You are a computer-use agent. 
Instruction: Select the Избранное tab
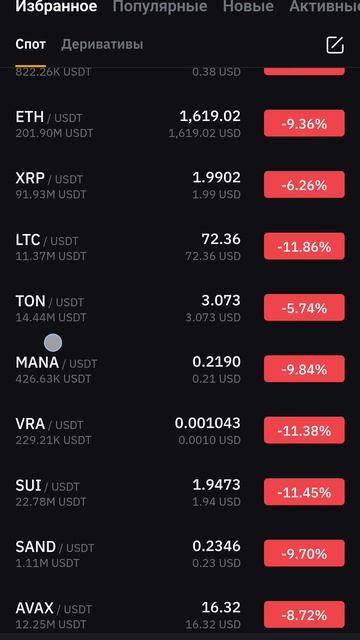point(56,6)
